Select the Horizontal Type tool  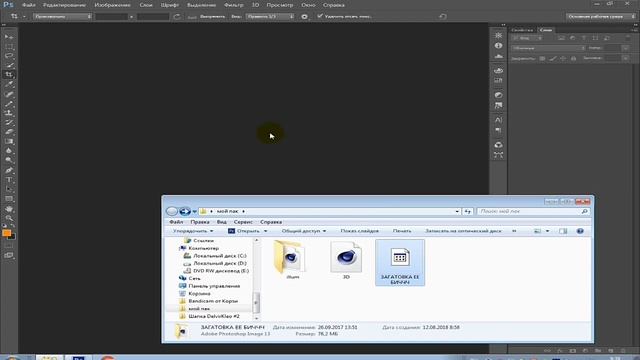point(9,180)
